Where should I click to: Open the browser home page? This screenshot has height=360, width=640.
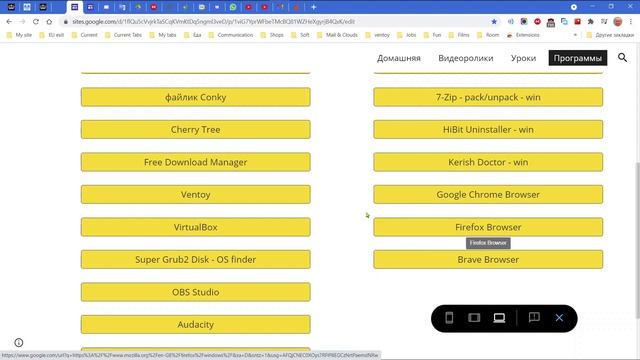click(49, 22)
